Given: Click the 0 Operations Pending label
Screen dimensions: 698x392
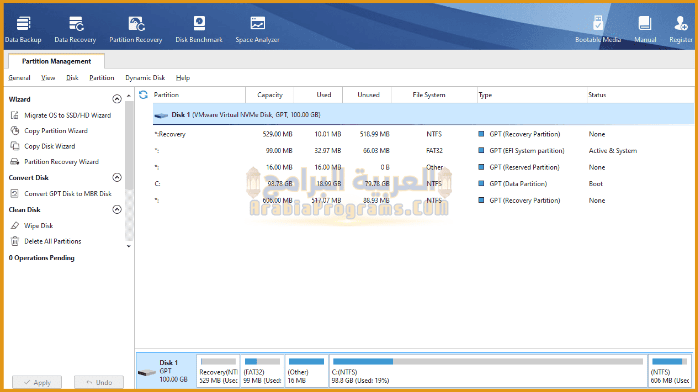Looking at the screenshot, I should (41, 258).
